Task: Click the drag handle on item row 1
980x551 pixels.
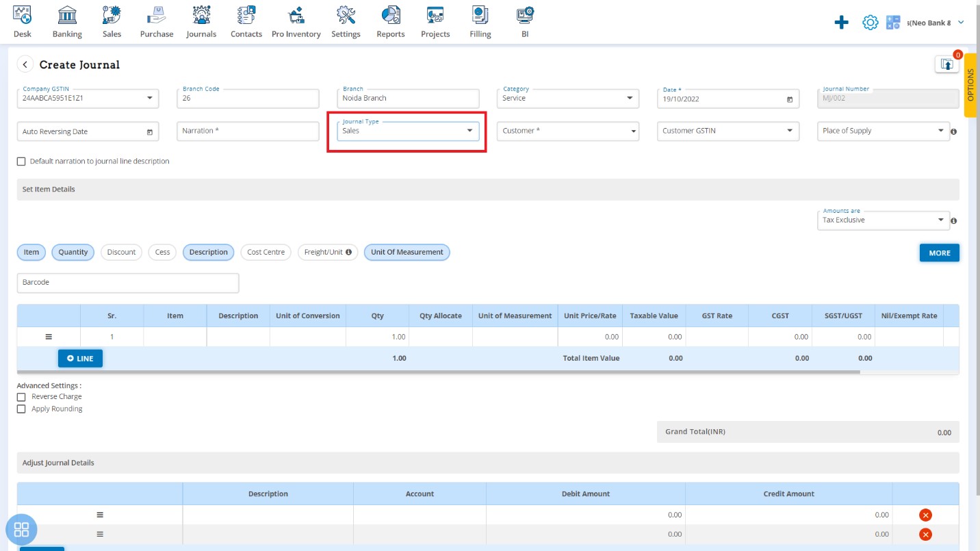Action: (x=49, y=337)
